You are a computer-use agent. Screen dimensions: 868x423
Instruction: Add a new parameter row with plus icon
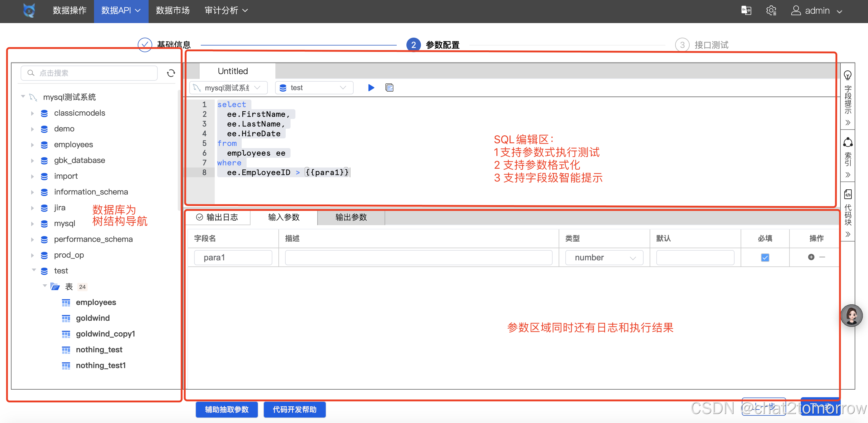pyautogui.click(x=810, y=257)
